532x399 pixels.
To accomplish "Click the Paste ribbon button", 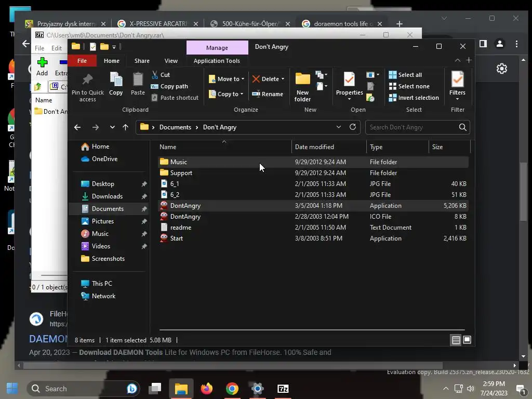I will click(x=138, y=84).
